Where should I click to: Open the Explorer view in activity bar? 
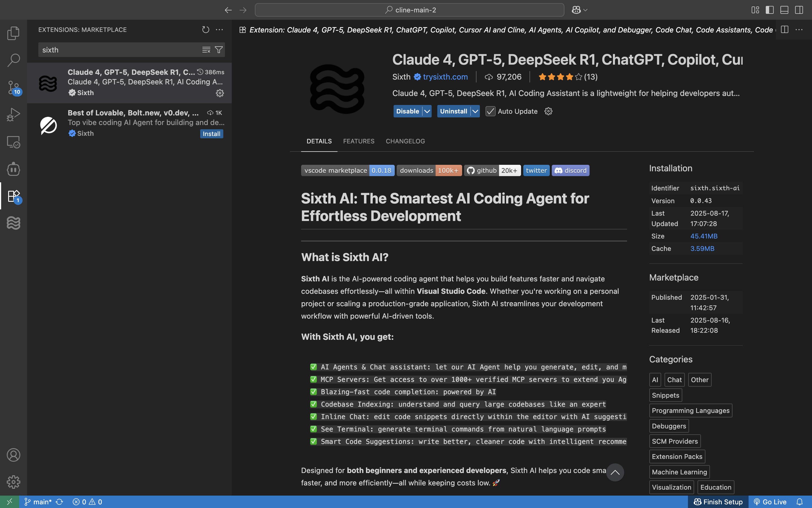(x=14, y=33)
